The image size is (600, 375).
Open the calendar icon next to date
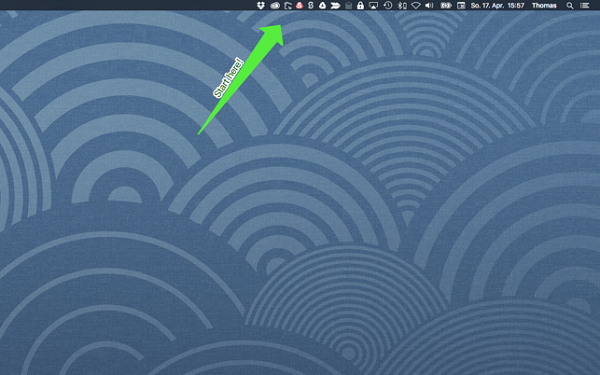[x=461, y=5]
